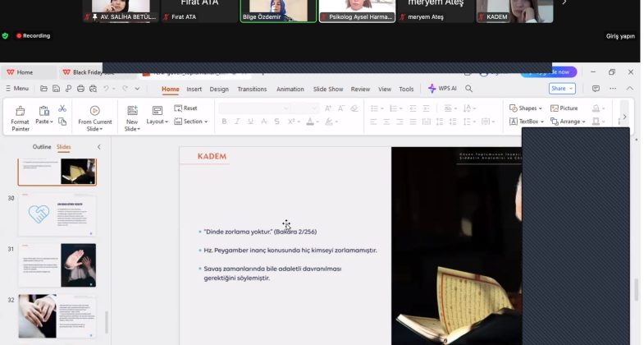Image resolution: width=644 pixels, height=345 pixels.
Task: Expand the bullet list dropdown
Action: (x=381, y=108)
